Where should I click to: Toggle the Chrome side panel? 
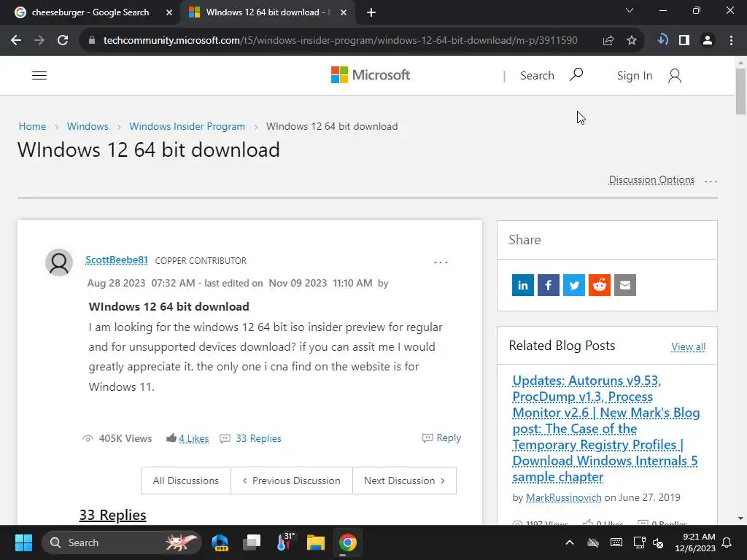(x=684, y=40)
